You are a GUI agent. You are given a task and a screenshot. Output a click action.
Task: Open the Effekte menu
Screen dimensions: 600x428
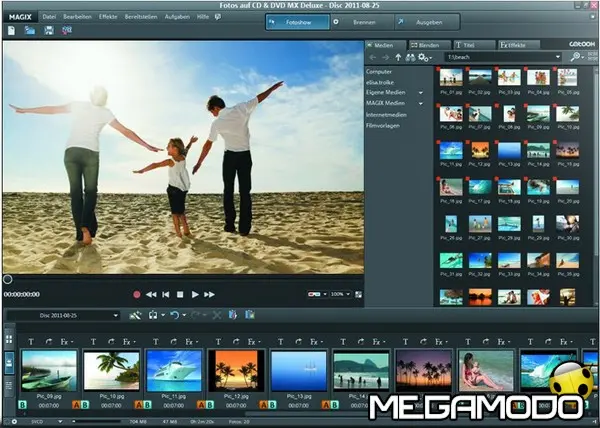[108, 17]
